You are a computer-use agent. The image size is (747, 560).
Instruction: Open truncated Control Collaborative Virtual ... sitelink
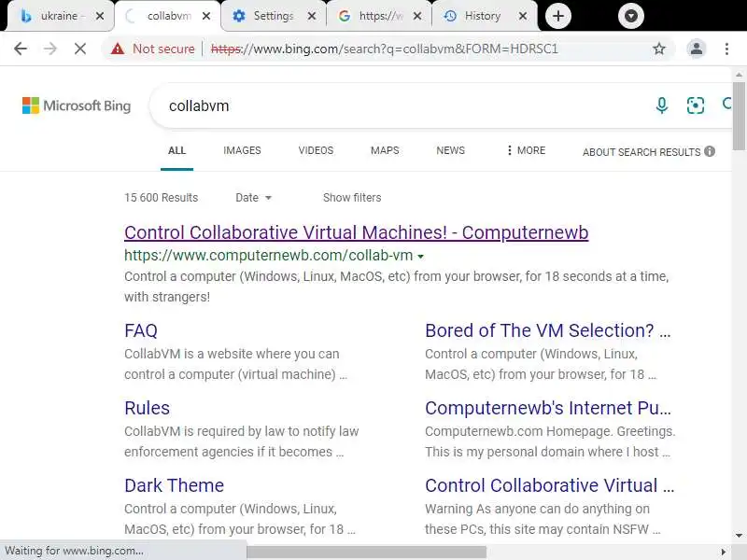click(x=549, y=485)
